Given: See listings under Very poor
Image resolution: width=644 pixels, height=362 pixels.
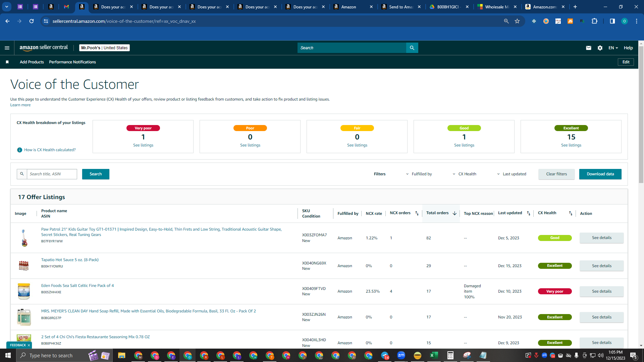Looking at the screenshot, I should 143,145.
